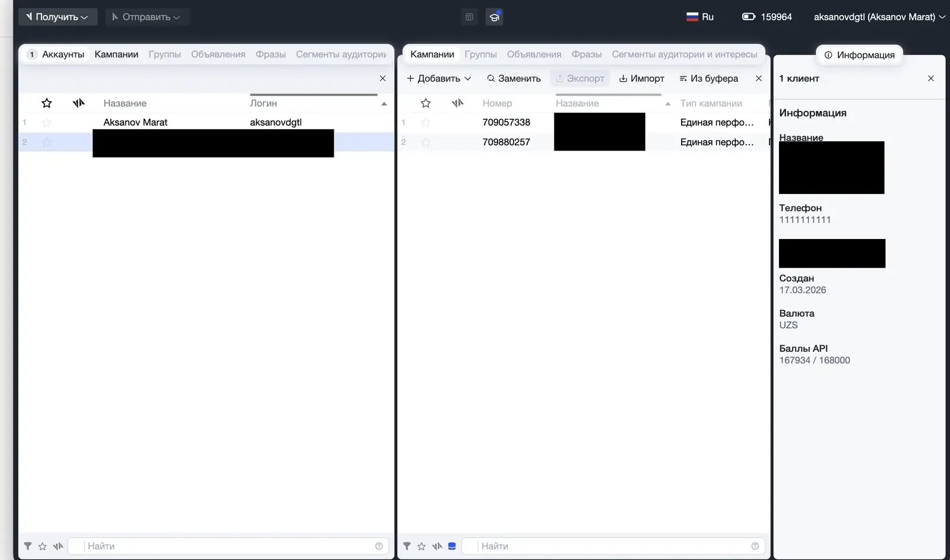Click the 159964 points battery indicator
Image resolution: width=950 pixels, height=560 pixels.
(767, 17)
